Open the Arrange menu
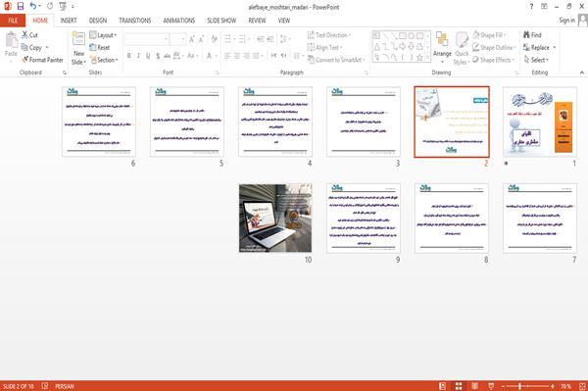The image size is (588, 391). click(442, 48)
